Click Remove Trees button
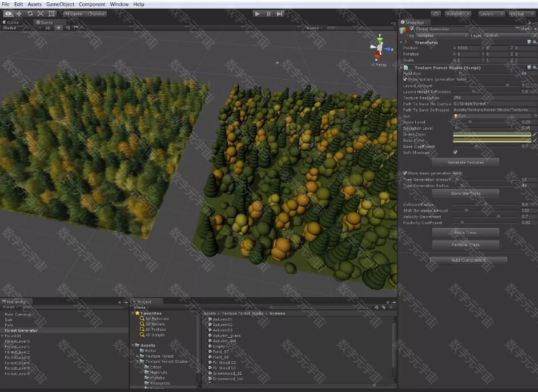This screenshot has width=538, height=392. click(465, 245)
